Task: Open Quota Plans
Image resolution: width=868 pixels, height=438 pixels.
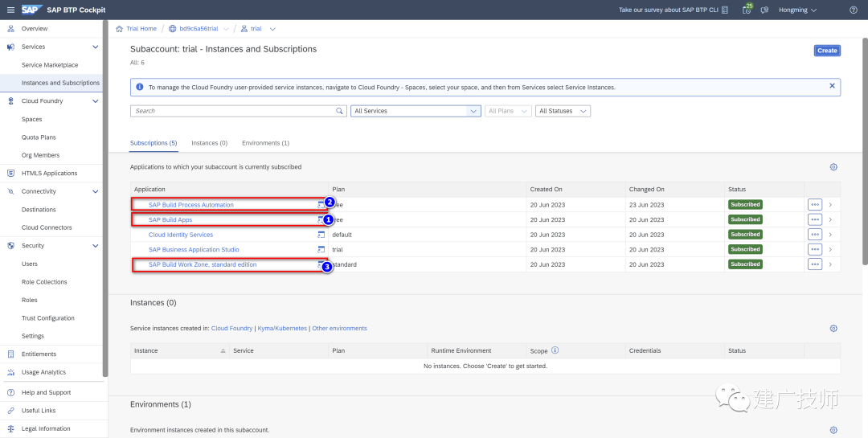Action: (39, 137)
